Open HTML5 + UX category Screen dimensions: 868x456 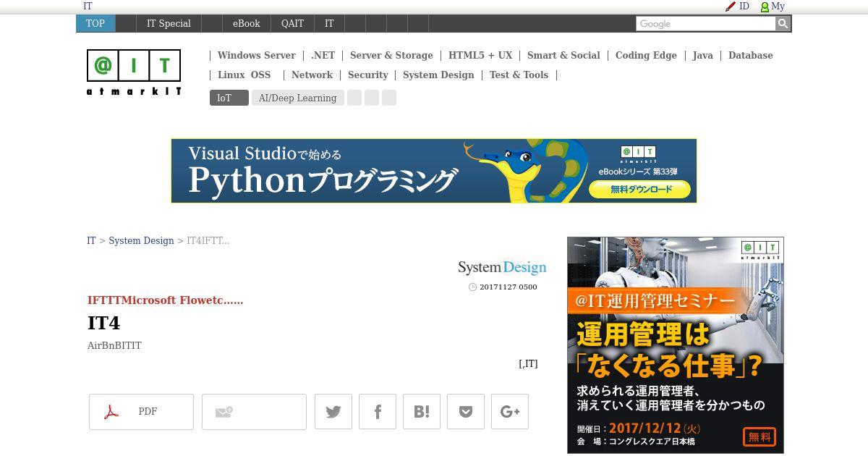[480, 55]
